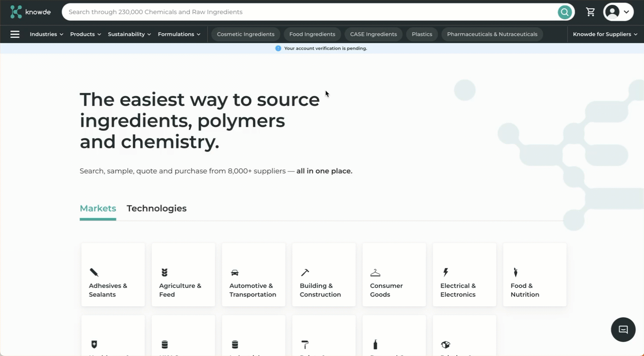Image resolution: width=644 pixels, height=356 pixels.
Task: Click the shield icon in second row
Action: pyautogui.click(x=94, y=345)
